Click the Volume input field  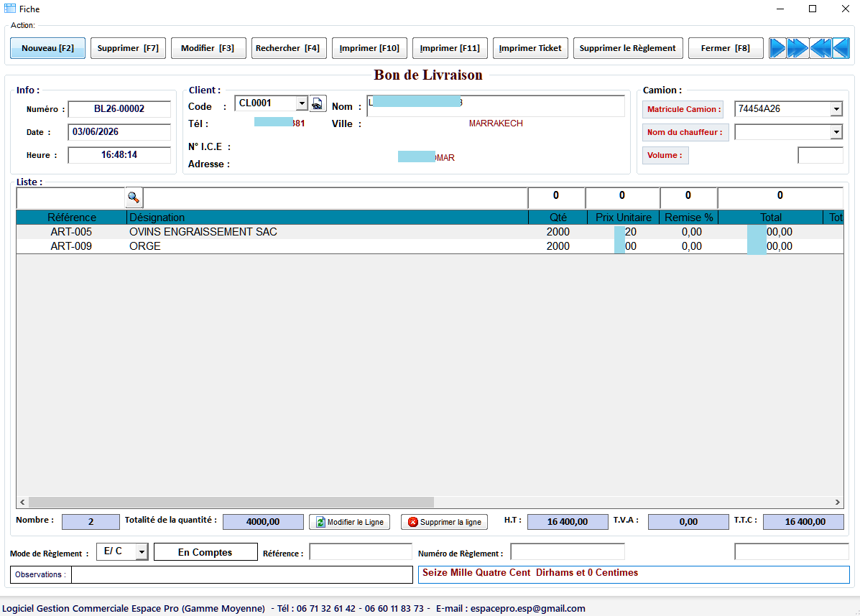(820, 155)
